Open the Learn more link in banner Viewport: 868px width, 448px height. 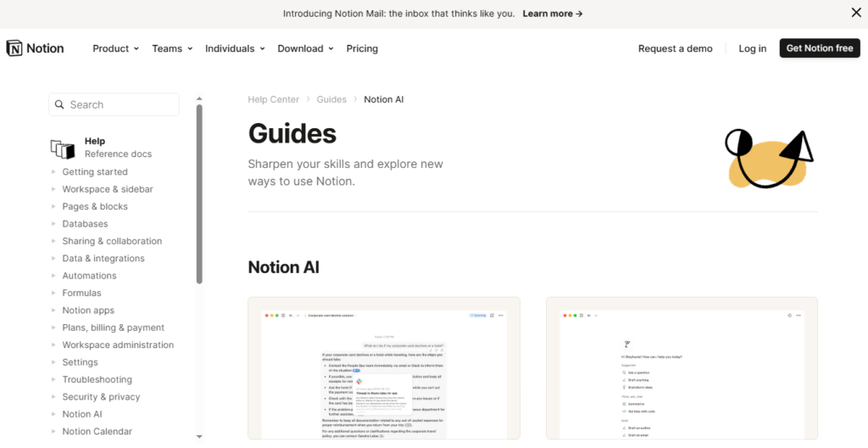pyautogui.click(x=553, y=14)
